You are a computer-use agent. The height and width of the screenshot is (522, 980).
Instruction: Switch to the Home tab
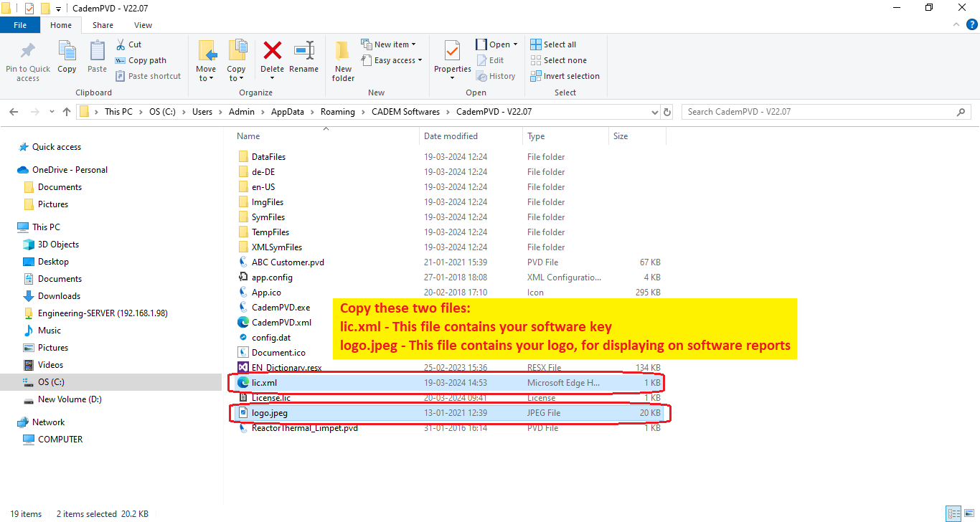click(61, 25)
